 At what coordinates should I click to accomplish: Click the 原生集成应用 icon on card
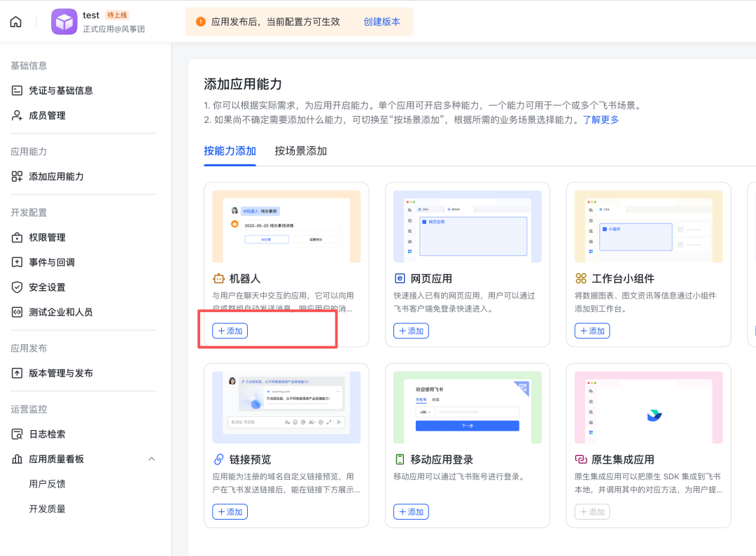581,459
